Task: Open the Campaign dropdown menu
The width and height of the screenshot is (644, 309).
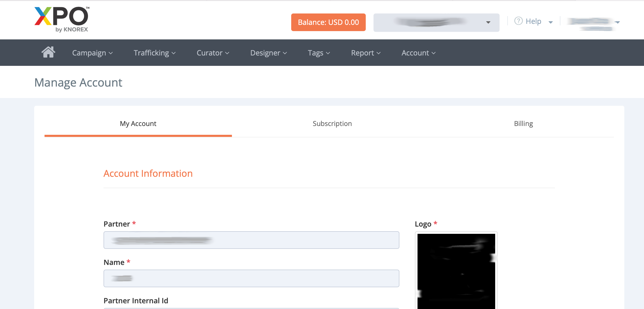Action: [x=92, y=53]
